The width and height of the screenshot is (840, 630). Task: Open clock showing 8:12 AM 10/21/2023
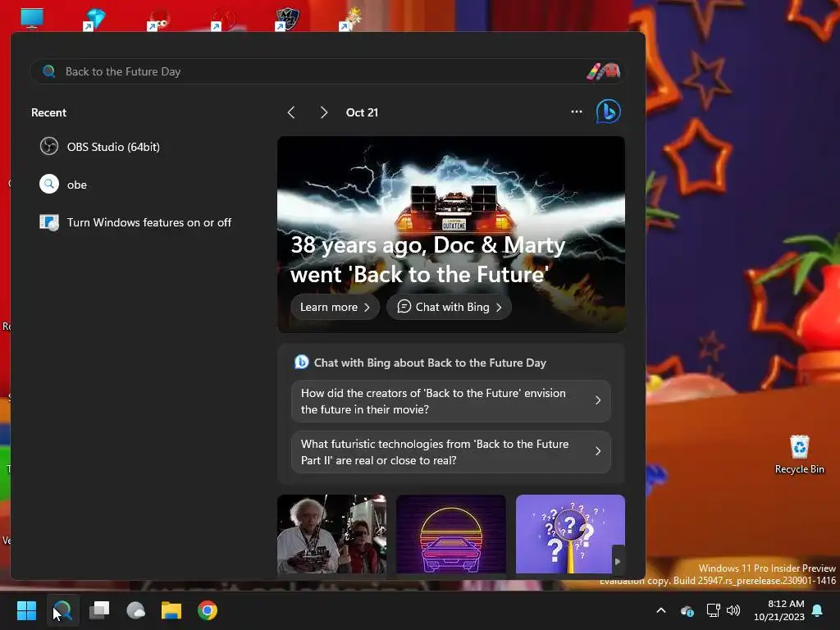(779, 610)
